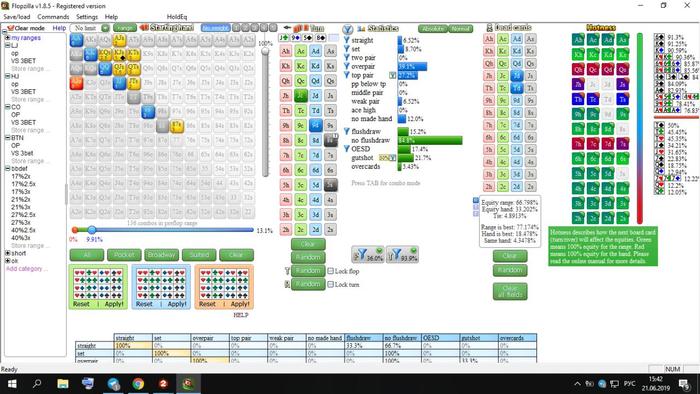The width and height of the screenshot is (700, 394).
Task: Click the Suited range button
Action: click(x=199, y=255)
